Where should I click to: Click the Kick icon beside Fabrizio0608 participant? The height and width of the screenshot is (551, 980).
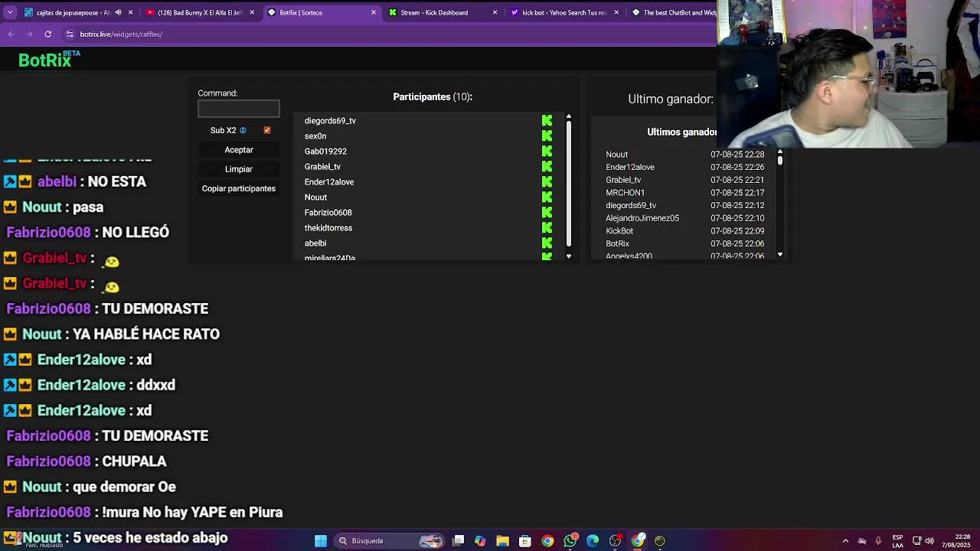tap(547, 213)
